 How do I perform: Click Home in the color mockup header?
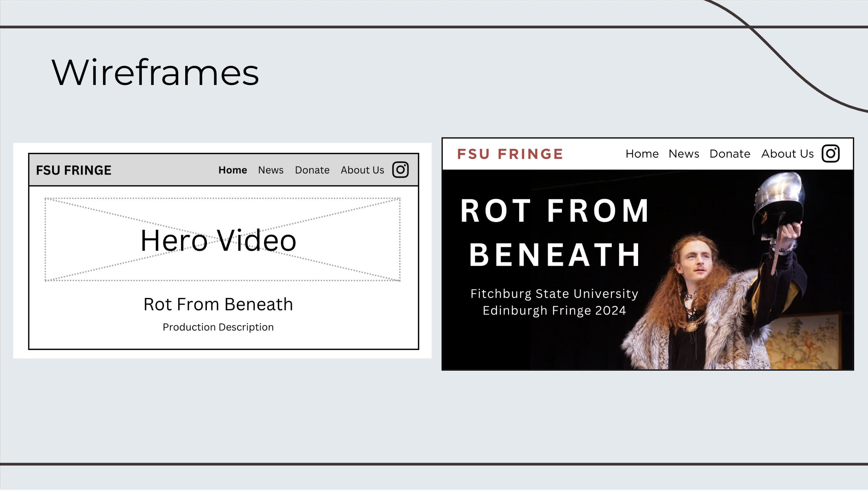642,154
